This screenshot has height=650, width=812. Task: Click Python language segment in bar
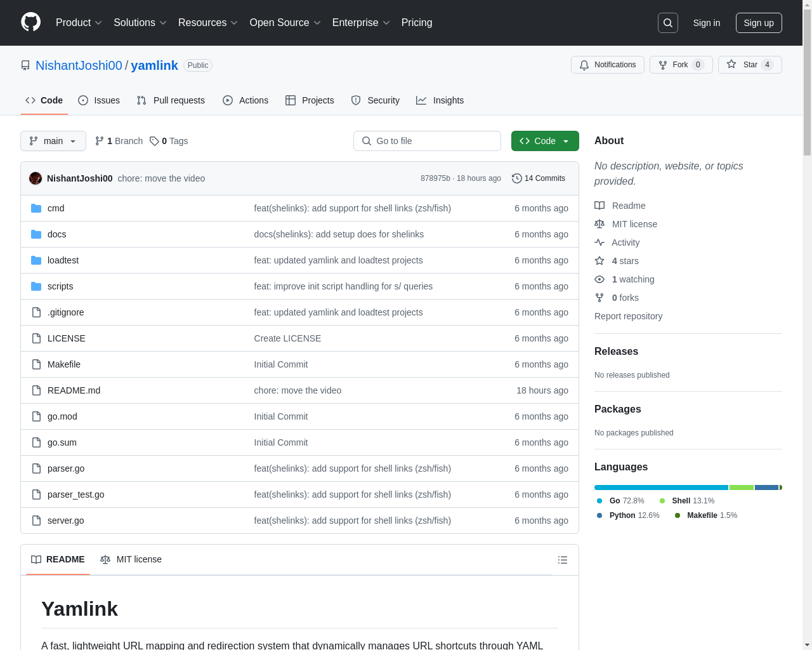coord(766,487)
